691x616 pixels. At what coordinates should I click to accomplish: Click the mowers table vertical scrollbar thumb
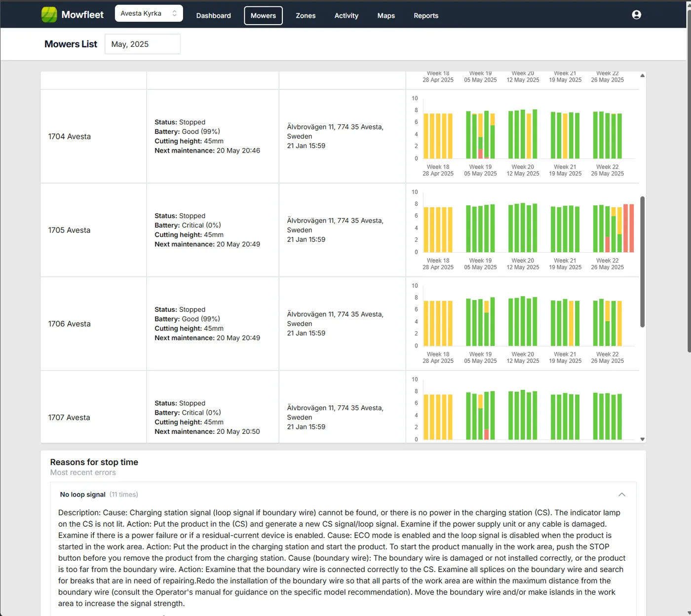(x=642, y=262)
